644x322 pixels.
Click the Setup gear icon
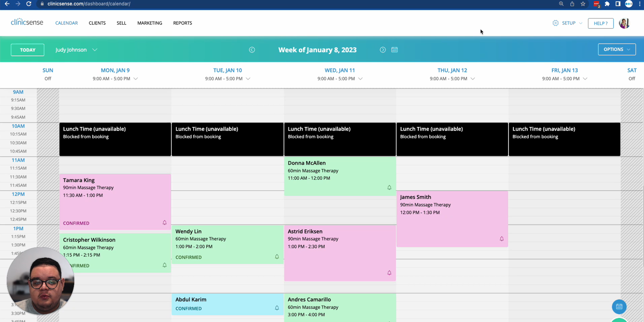point(555,23)
